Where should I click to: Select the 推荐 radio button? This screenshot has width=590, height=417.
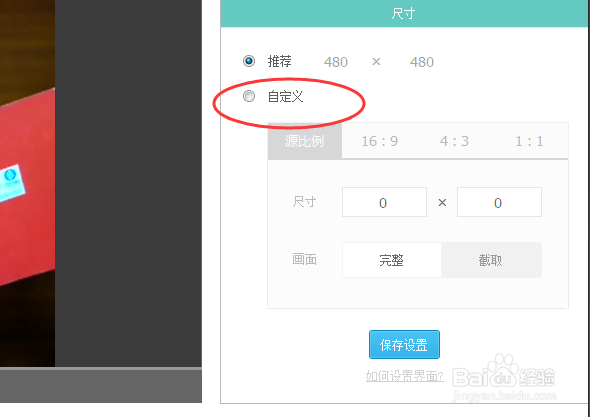pos(249,61)
